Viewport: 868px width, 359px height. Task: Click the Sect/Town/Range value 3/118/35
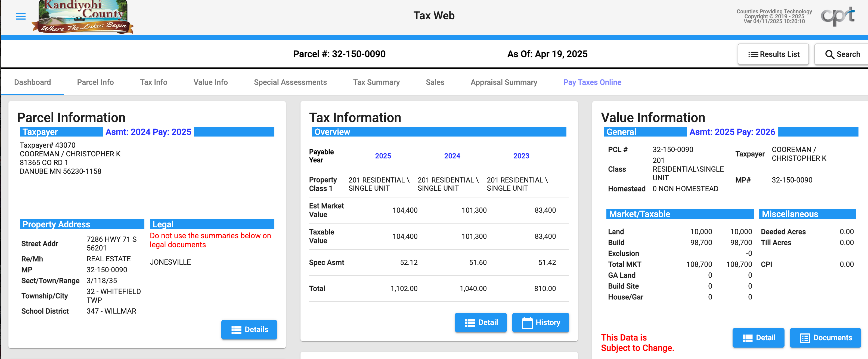click(101, 280)
